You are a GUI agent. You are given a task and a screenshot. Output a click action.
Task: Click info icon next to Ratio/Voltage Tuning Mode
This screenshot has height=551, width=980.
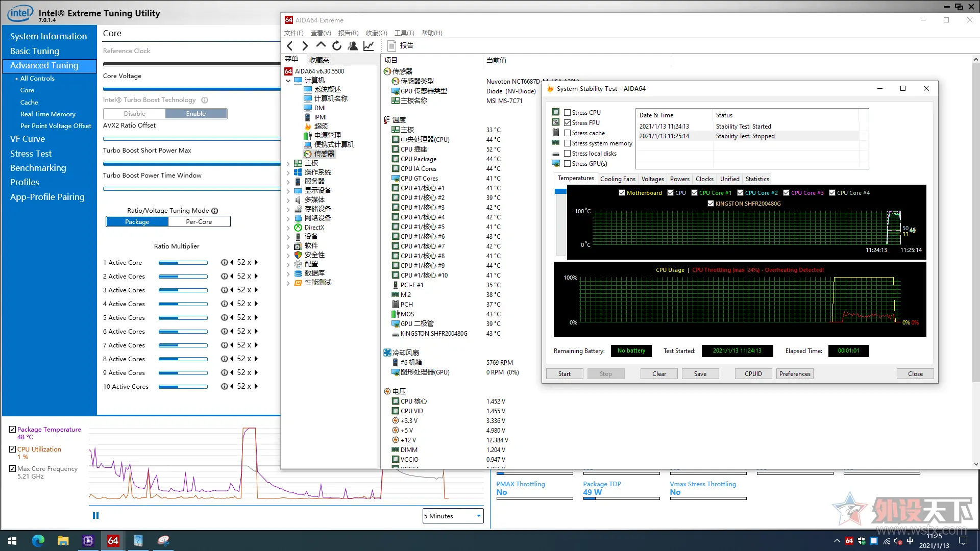tap(214, 211)
